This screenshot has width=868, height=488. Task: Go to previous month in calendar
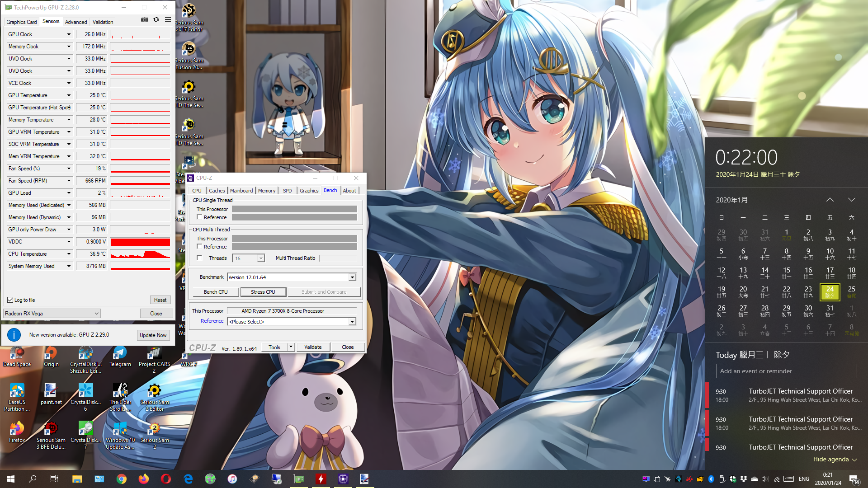tap(830, 200)
